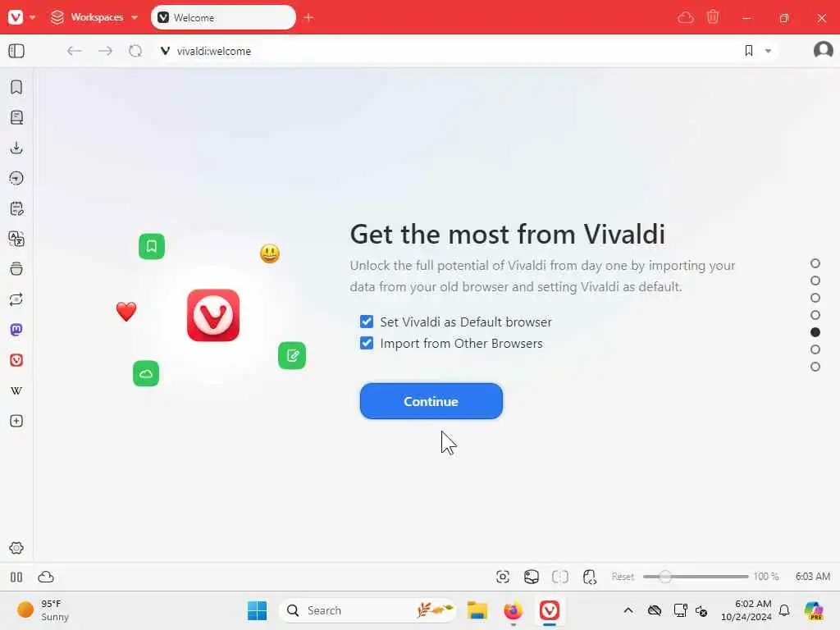Select the first onboarding step dot
840x630 pixels.
coord(815,263)
